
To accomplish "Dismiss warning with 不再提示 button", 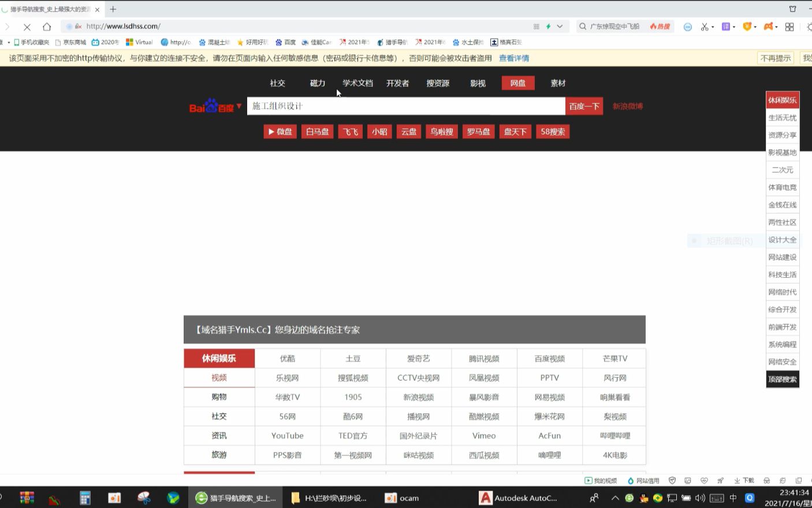I will click(x=776, y=58).
